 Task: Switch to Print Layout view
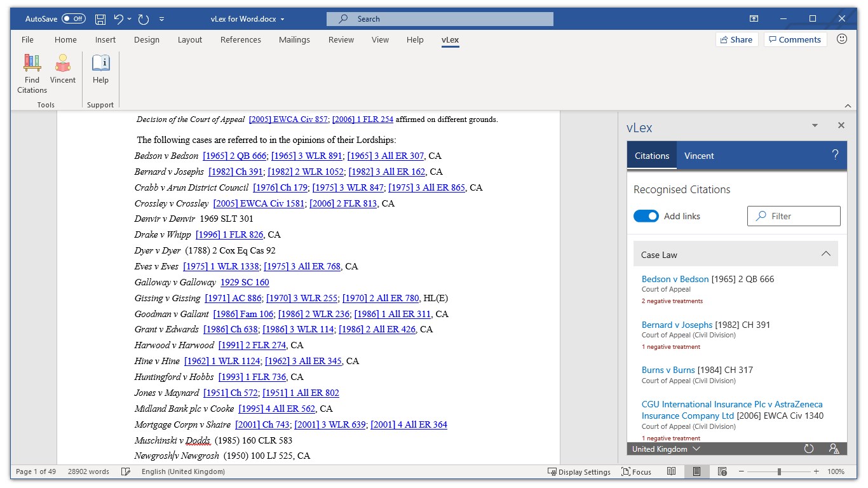tap(697, 471)
